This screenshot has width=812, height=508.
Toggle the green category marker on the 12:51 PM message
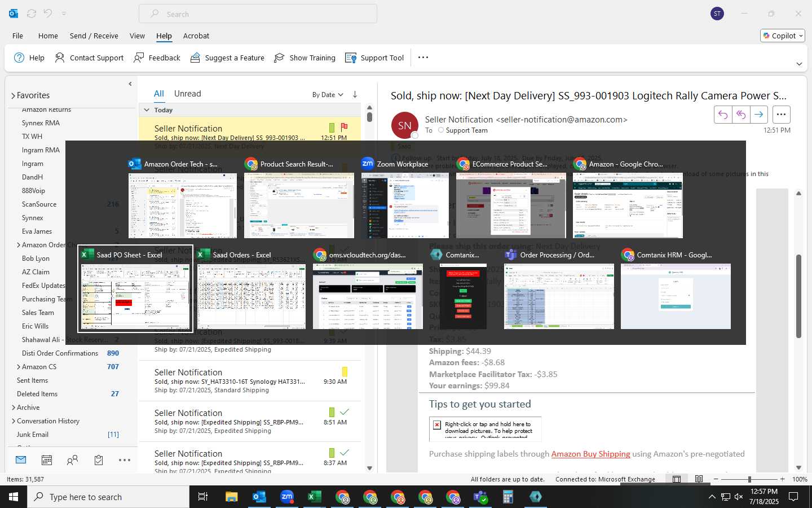pos(332,128)
